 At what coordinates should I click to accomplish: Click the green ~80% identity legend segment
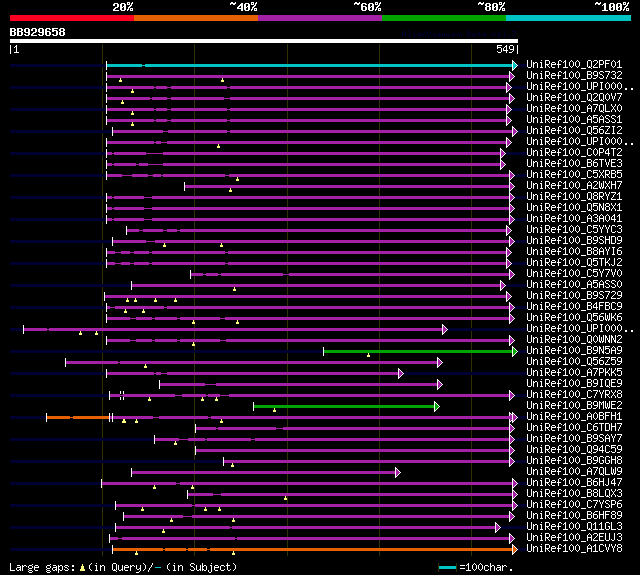coord(444,18)
